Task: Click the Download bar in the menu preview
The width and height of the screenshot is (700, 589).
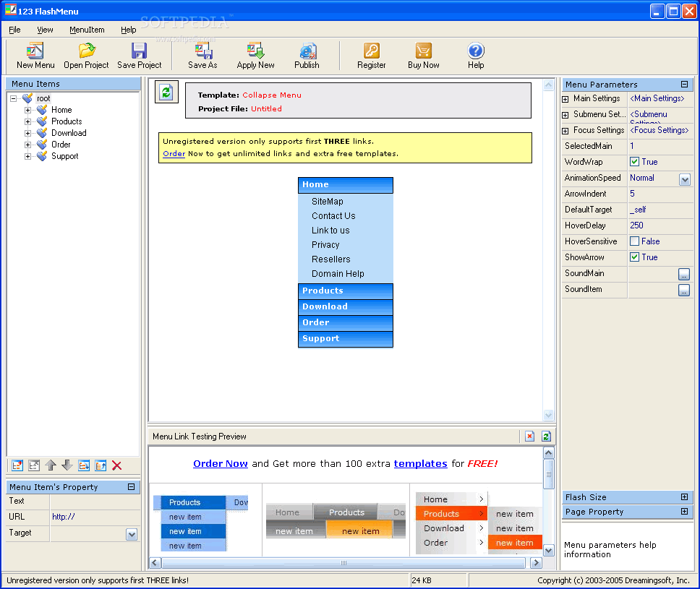Action: tap(346, 307)
